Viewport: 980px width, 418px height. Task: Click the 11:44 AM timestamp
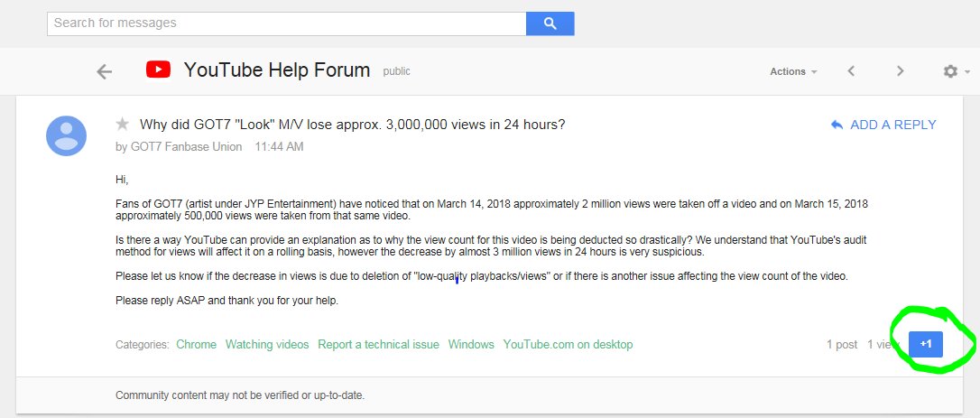click(x=280, y=147)
